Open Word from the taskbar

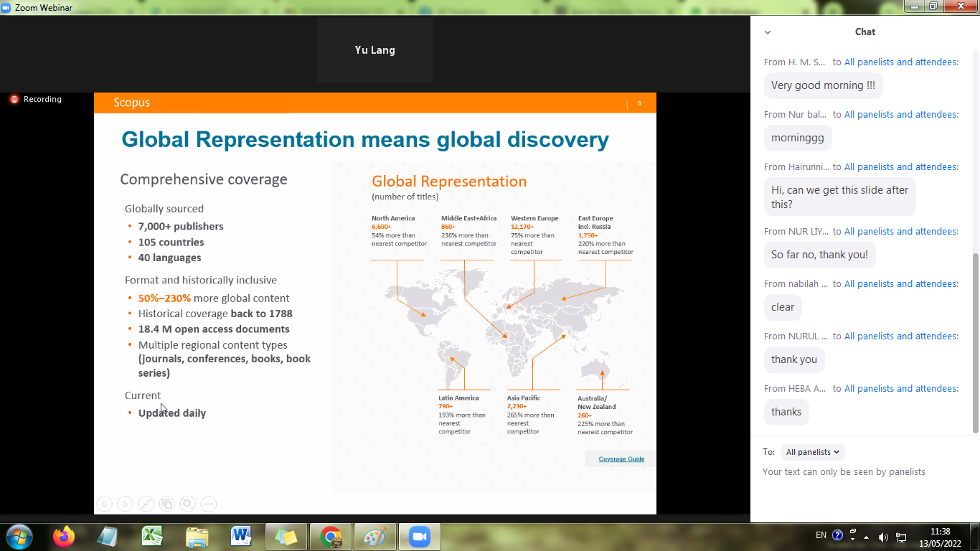click(x=241, y=537)
